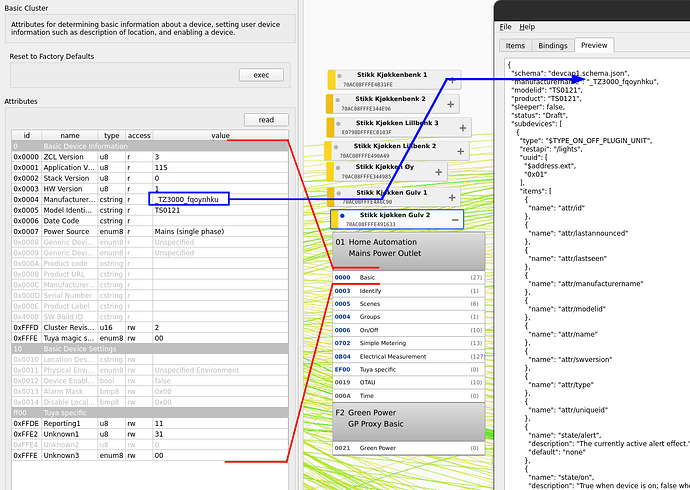Click the Stikk Kjøkkenbenk 1 node title

coord(392,75)
